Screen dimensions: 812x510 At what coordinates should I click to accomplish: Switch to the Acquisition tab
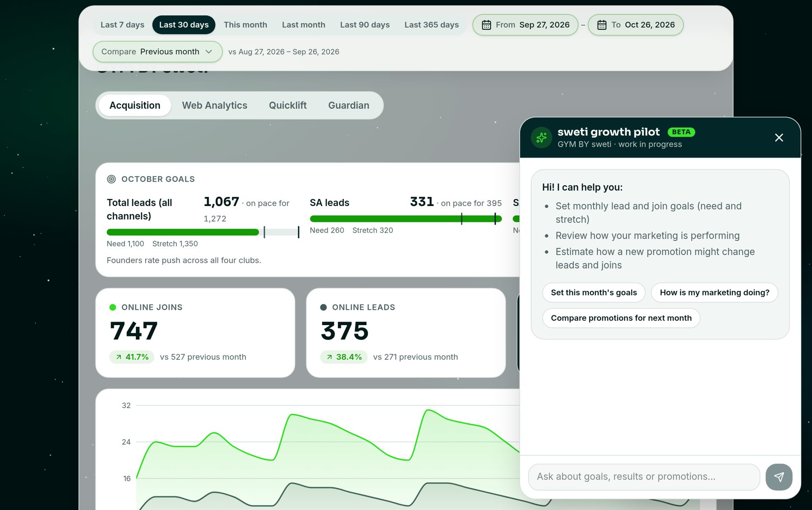click(x=135, y=106)
